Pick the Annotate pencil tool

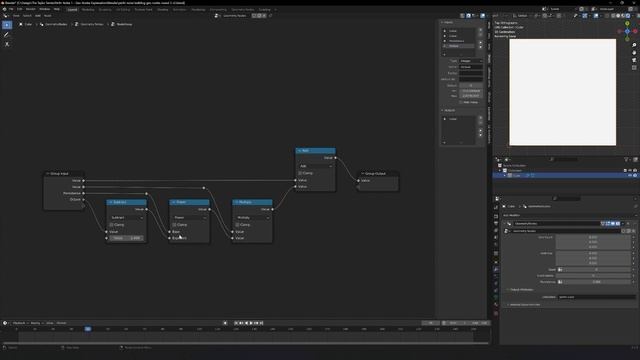[x=7, y=35]
